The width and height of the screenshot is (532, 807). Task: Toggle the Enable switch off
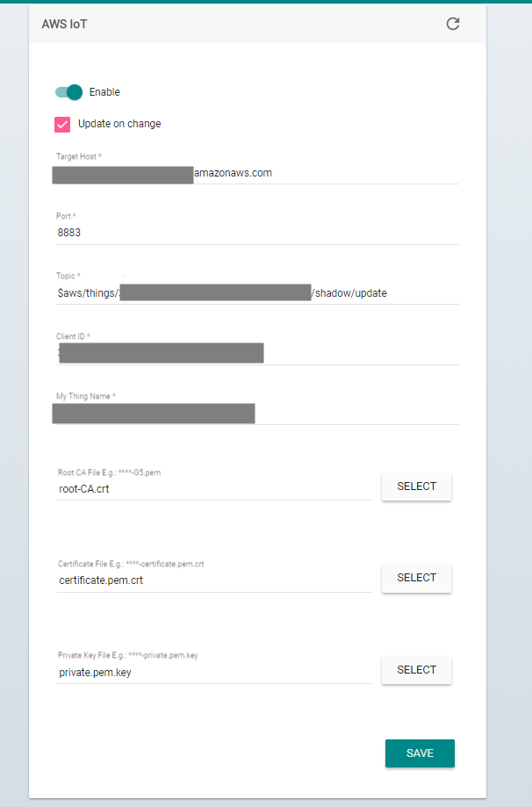coord(69,92)
